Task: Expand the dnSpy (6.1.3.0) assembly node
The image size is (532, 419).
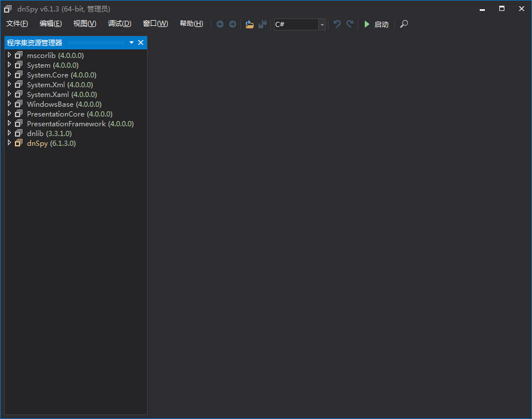Action: [x=9, y=143]
